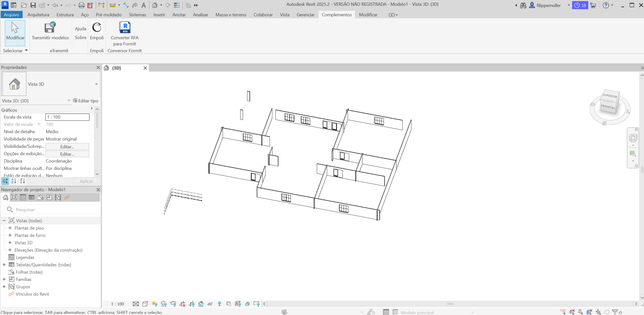The width and height of the screenshot is (644, 315).
Task: Click the Pesquisar search field
Action: click(x=51, y=209)
